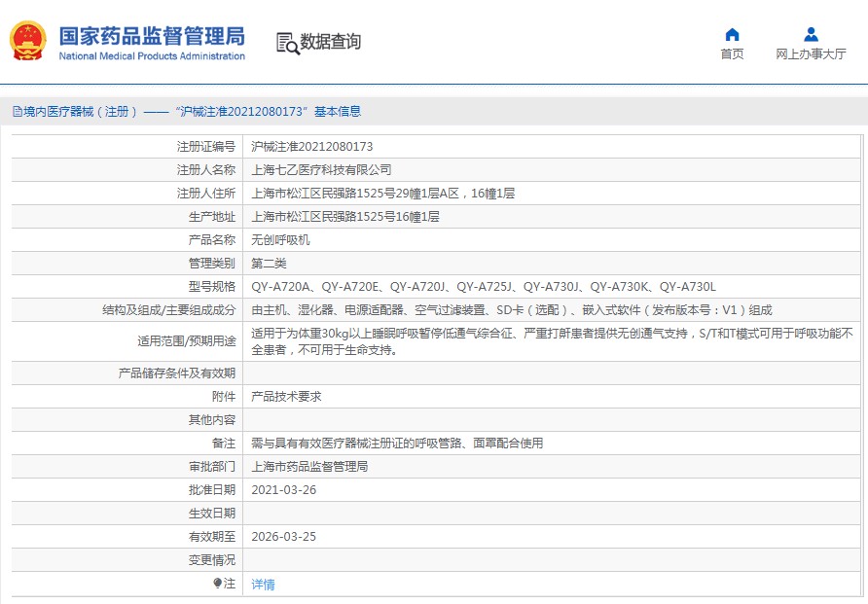
Task: Click the 备注 row label
Action: click(x=224, y=444)
